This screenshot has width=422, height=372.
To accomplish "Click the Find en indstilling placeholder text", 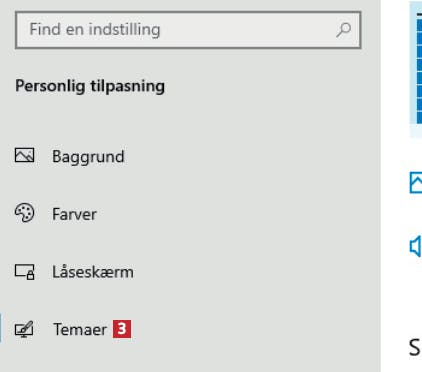I will point(95,29).
